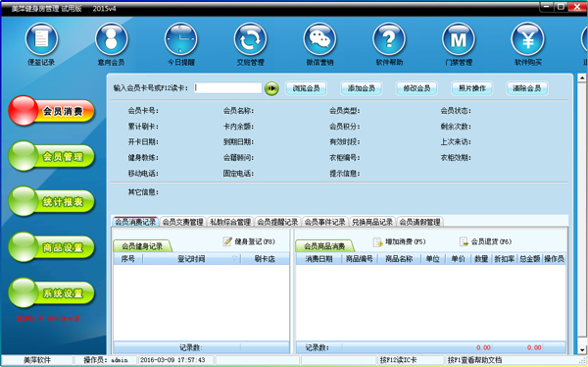Click the 商品编号 column header
588x367 pixels.
[x=360, y=259]
